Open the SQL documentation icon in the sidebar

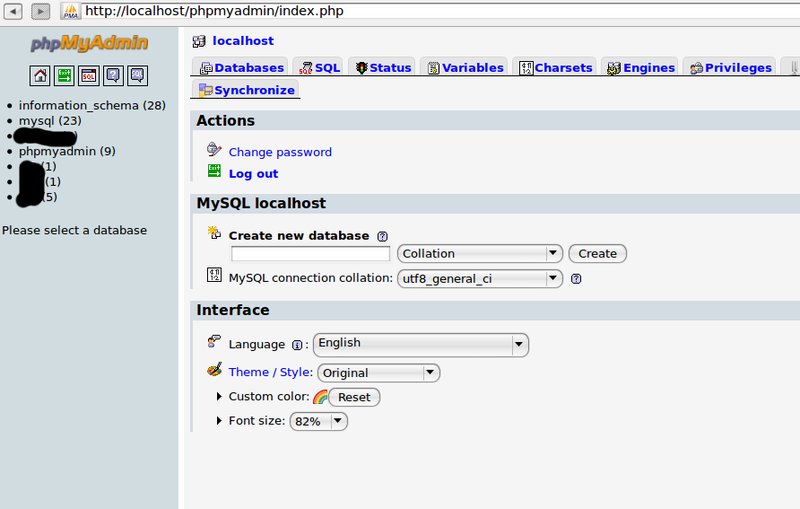pyautogui.click(x=138, y=75)
